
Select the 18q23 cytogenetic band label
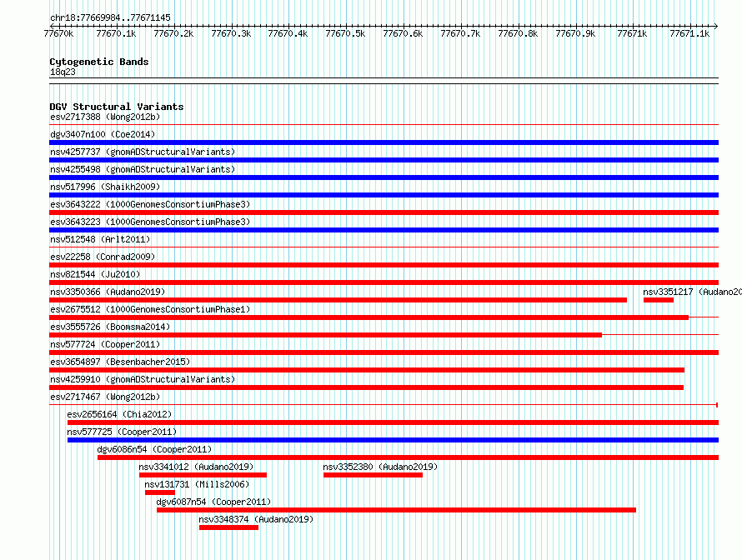pyautogui.click(x=63, y=72)
